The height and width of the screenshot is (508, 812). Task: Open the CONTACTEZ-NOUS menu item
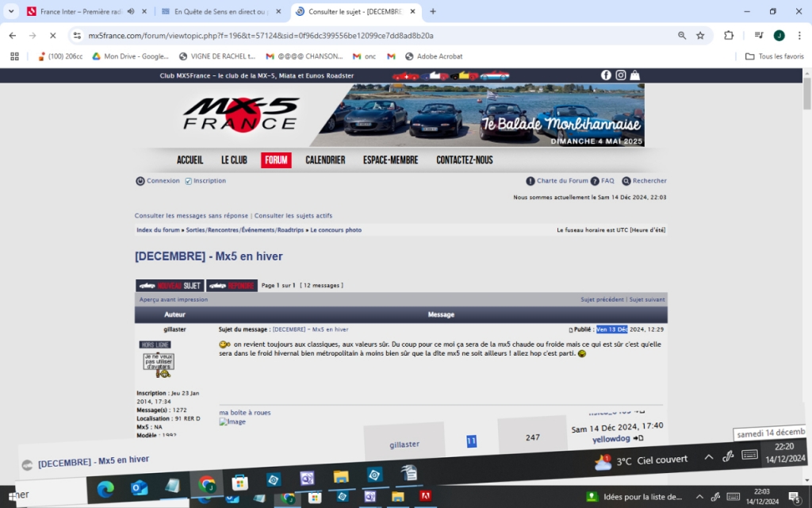(465, 160)
